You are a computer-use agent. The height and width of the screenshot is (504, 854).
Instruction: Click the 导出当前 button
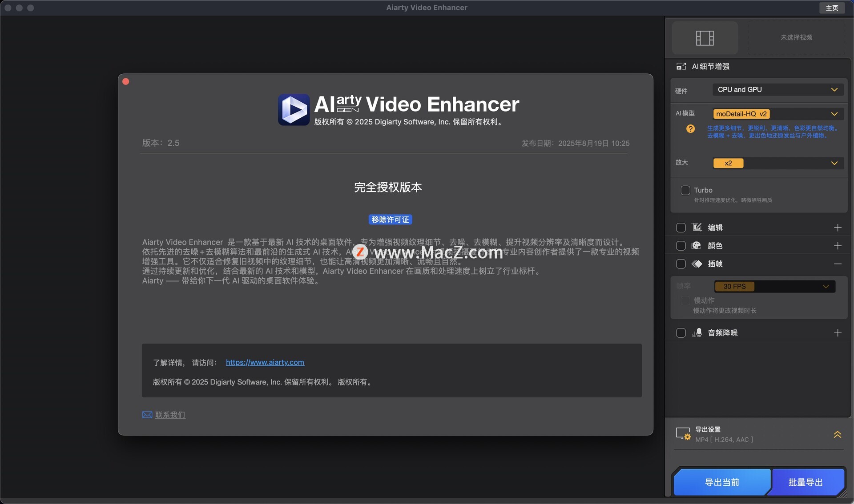(722, 482)
